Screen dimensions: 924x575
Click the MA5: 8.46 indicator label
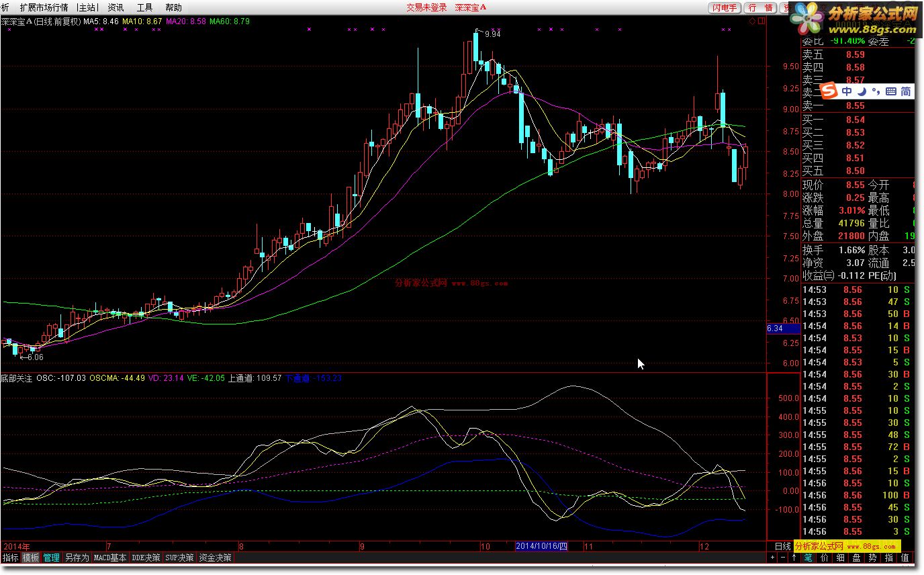tap(101, 21)
